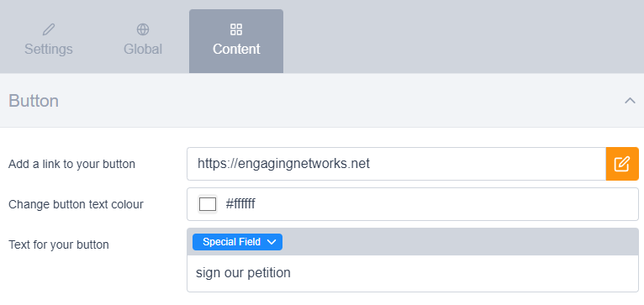Screen dimensions: 644x305
Task: Click the grey toolbar beside Special Field
Action: (460, 242)
